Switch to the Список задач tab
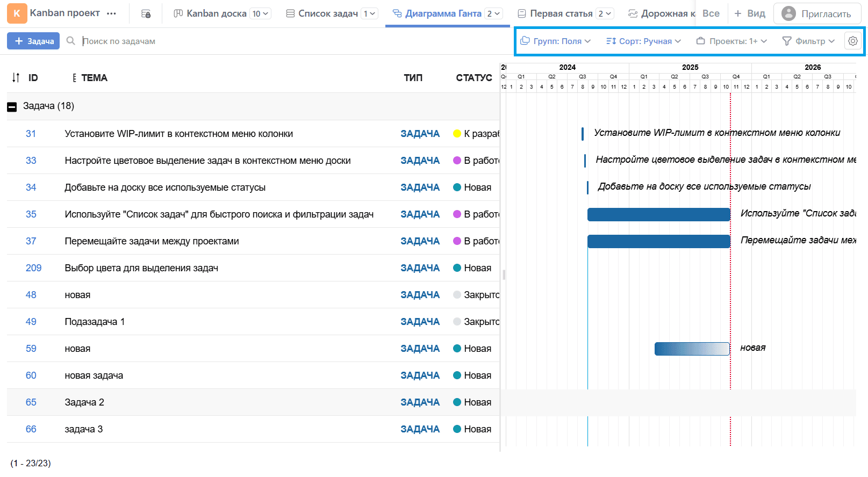 pos(328,13)
